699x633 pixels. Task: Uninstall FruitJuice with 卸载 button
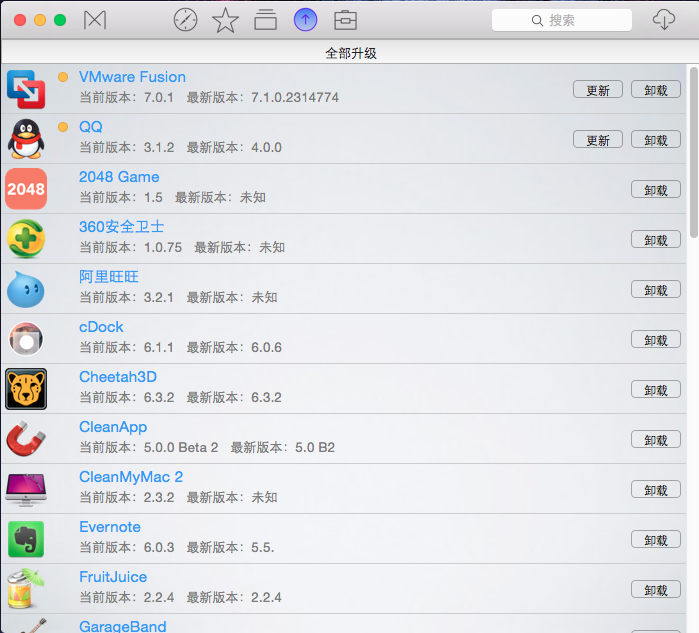point(656,589)
